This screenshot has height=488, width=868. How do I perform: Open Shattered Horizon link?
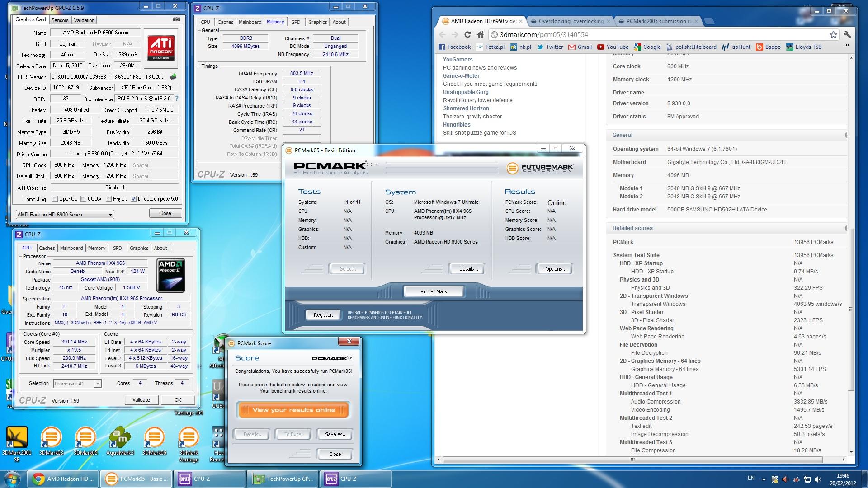466,108
